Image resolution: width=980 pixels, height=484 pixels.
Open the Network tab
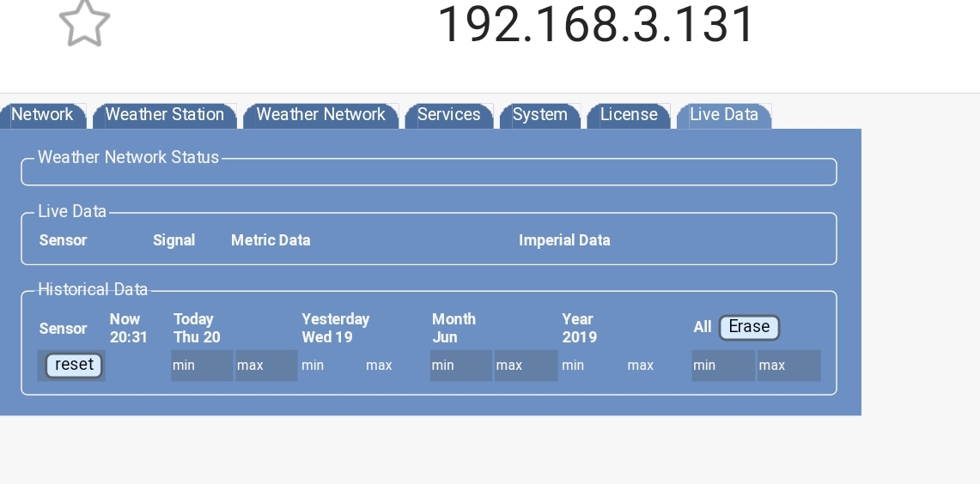[42, 115]
